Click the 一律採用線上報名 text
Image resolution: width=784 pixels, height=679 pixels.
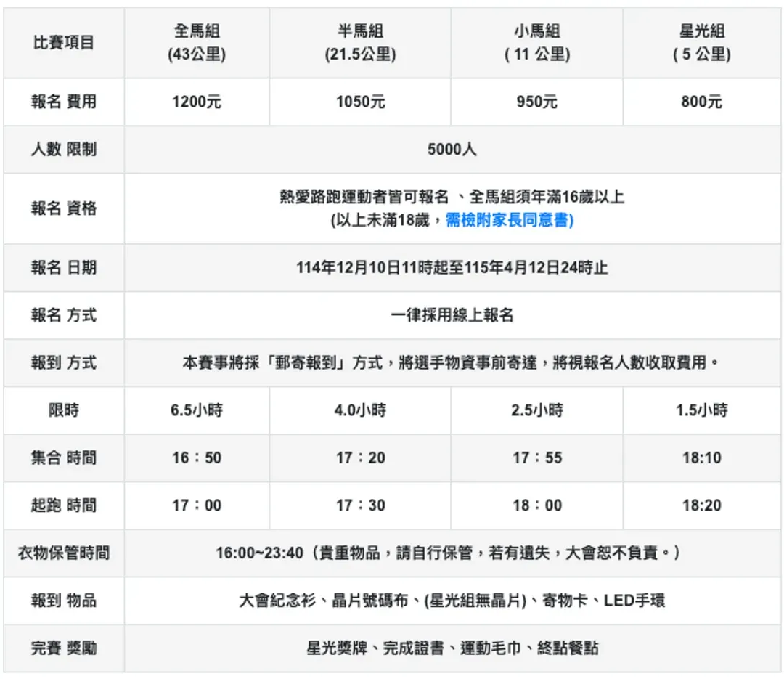pos(452,315)
